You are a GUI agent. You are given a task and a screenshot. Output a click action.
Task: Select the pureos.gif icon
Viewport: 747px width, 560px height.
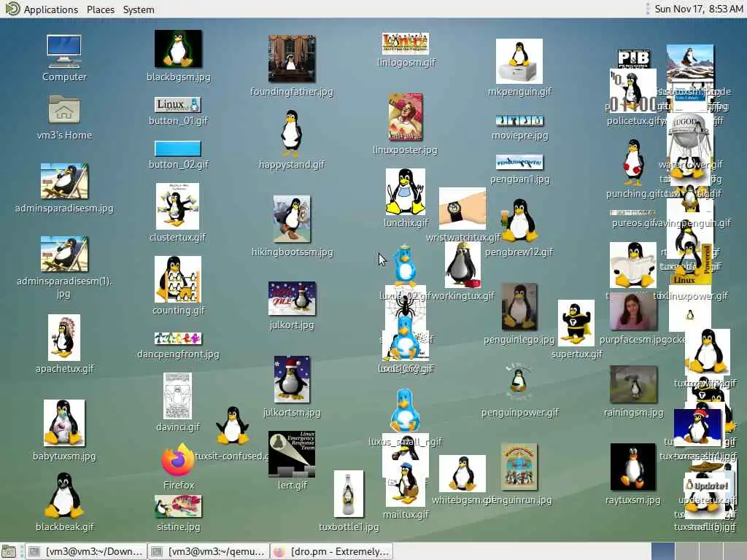tap(632, 212)
